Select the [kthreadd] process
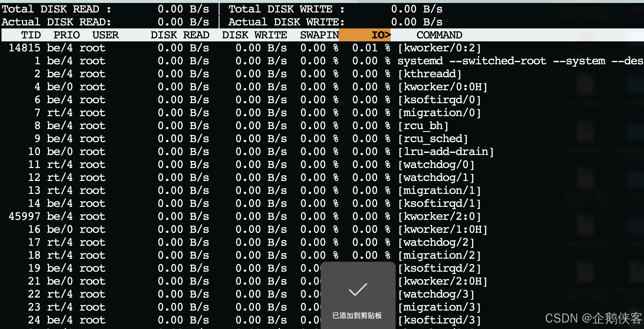Image resolution: width=644 pixels, height=329 pixels. [x=429, y=74]
